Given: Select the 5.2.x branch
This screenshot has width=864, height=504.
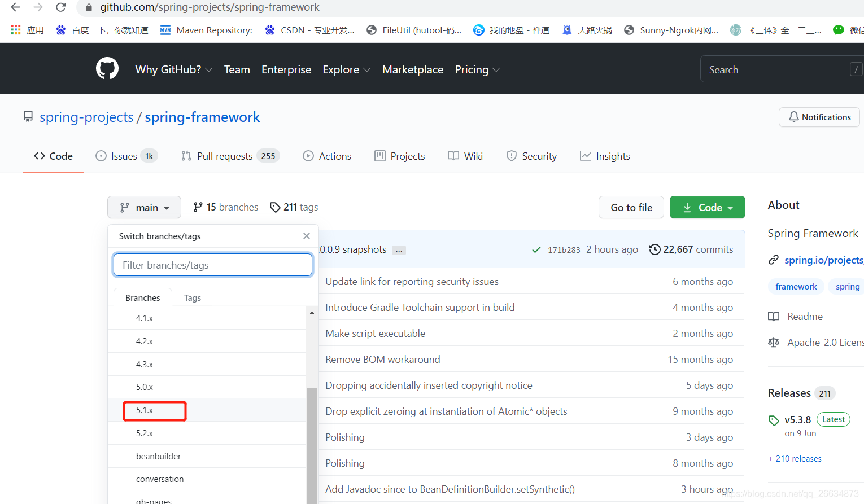Looking at the screenshot, I should point(207,433).
